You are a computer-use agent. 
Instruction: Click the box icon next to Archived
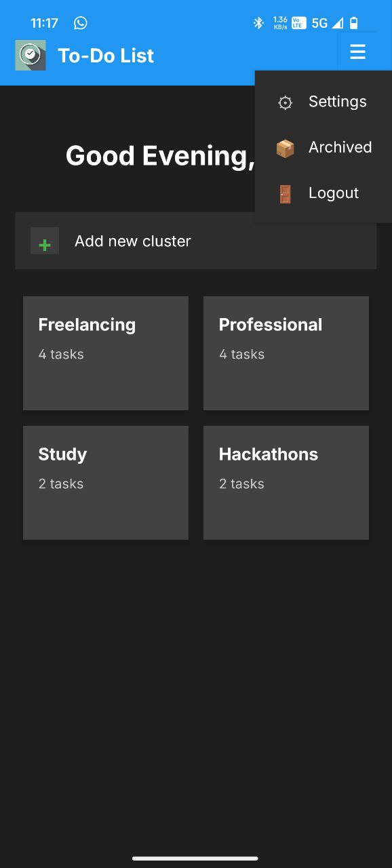point(285,147)
